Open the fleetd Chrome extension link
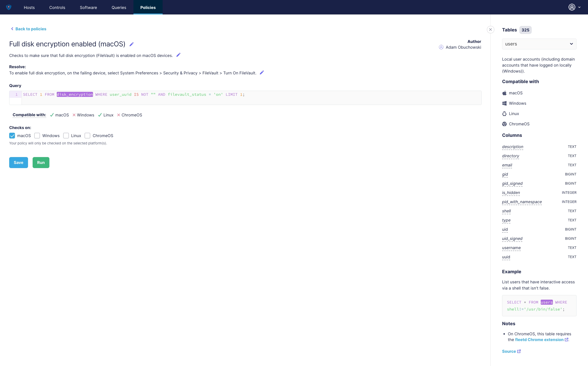588x366 pixels. click(539, 340)
